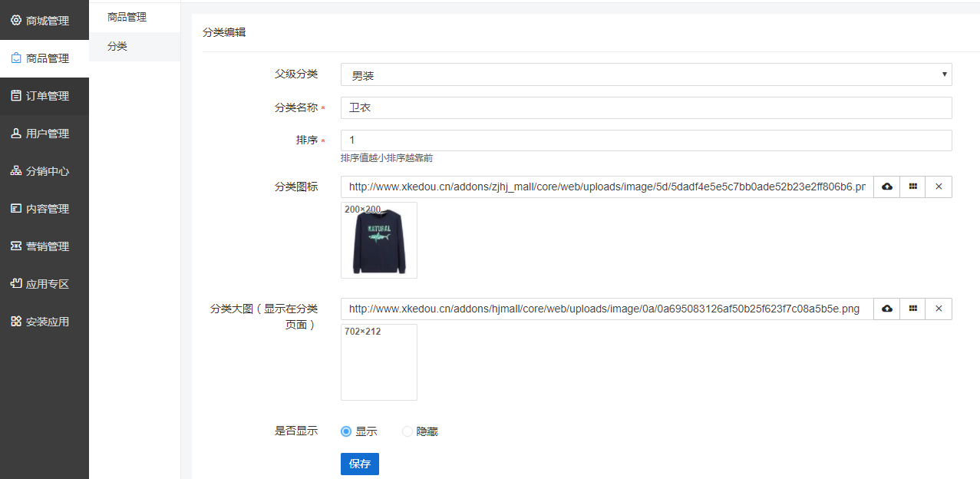The height and width of the screenshot is (479, 980).
Task: Clear the 分类图标 URL with X icon
Action: pos(939,187)
